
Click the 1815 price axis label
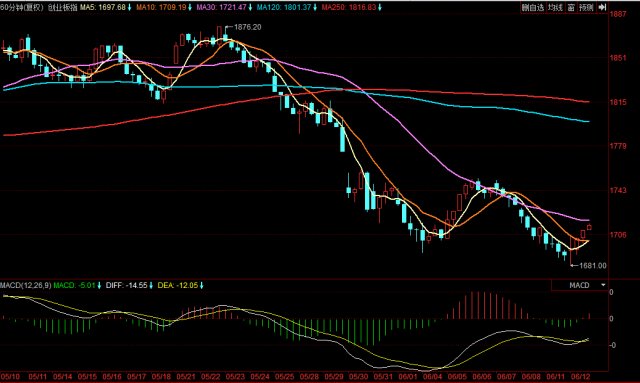click(x=618, y=102)
